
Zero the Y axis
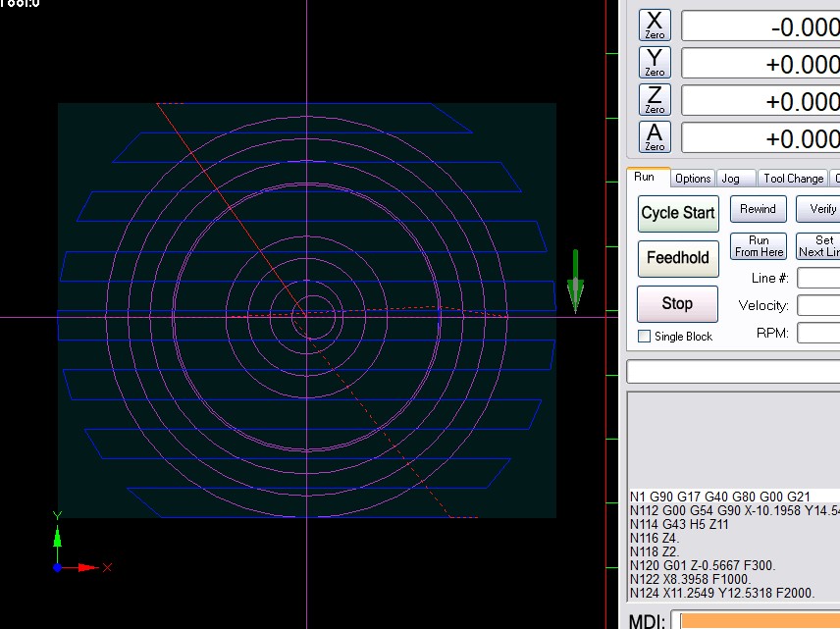click(x=655, y=62)
